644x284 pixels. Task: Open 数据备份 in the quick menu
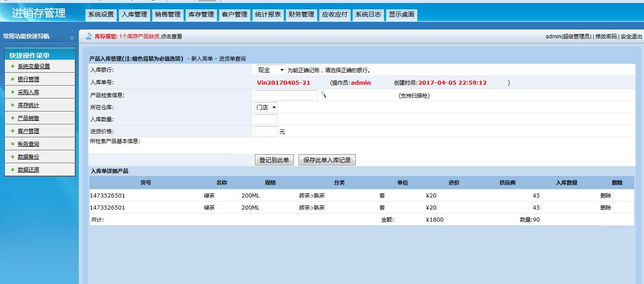click(29, 157)
